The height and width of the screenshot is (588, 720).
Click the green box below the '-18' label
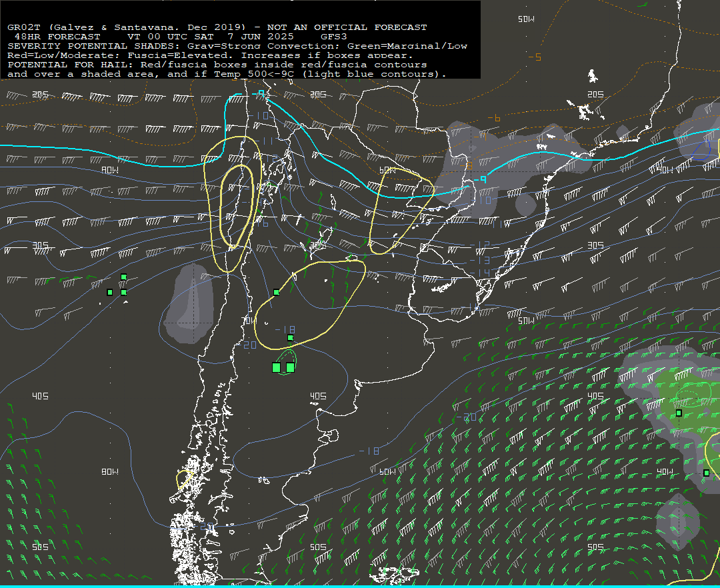[290, 338]
